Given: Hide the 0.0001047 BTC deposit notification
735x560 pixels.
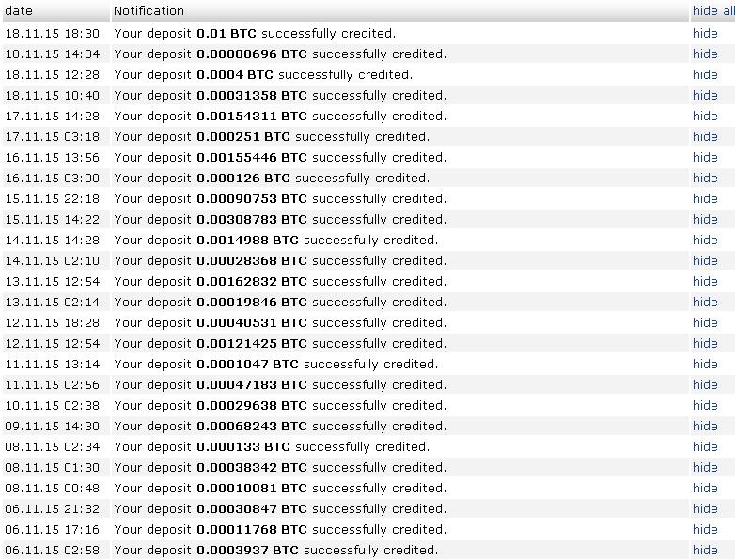Looking at the screenshot, I should (705, 364).
